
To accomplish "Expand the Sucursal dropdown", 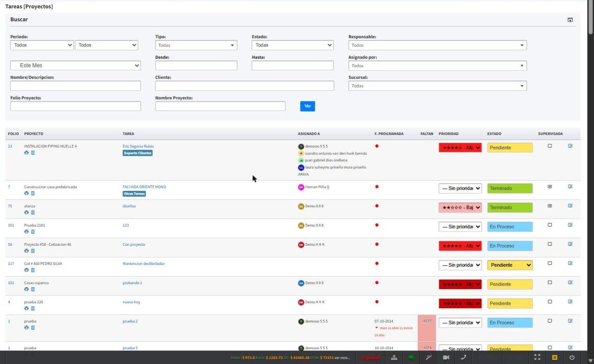I will 438,86.
